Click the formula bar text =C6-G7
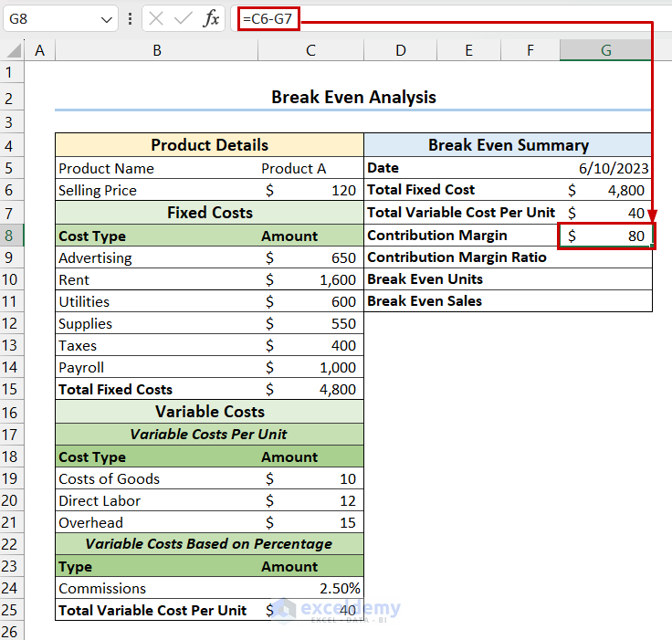 coord(268,18)
